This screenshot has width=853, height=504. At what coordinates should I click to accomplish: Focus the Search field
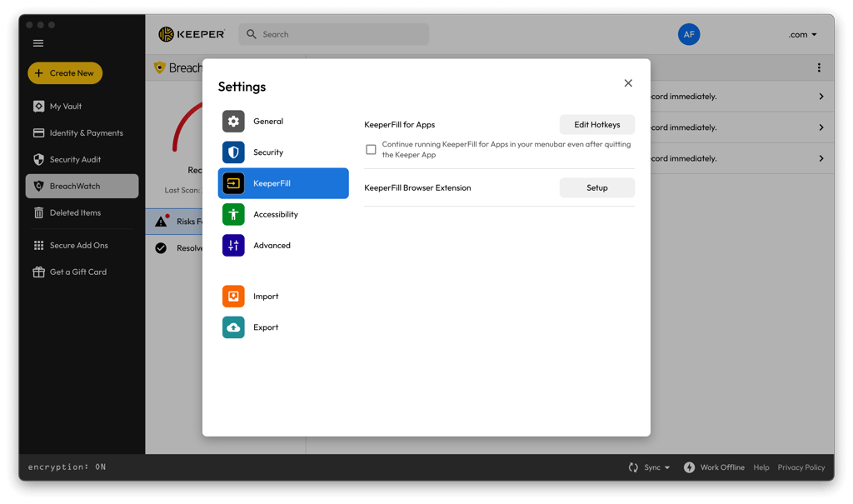coord(333,34)
